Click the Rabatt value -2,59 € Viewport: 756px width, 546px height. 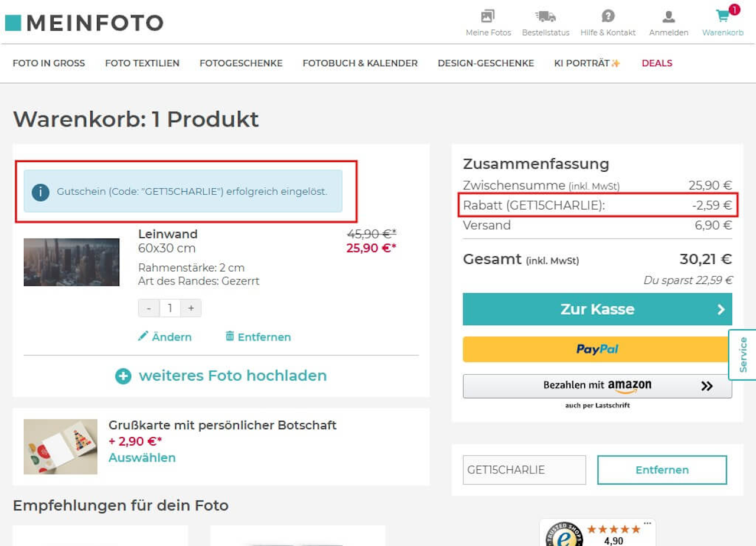click(x=712, y=205)
